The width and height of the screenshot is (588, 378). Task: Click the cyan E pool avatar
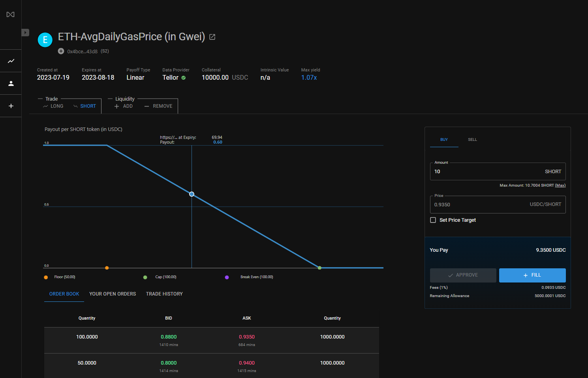pyautogui.click(x=45, y=40)
